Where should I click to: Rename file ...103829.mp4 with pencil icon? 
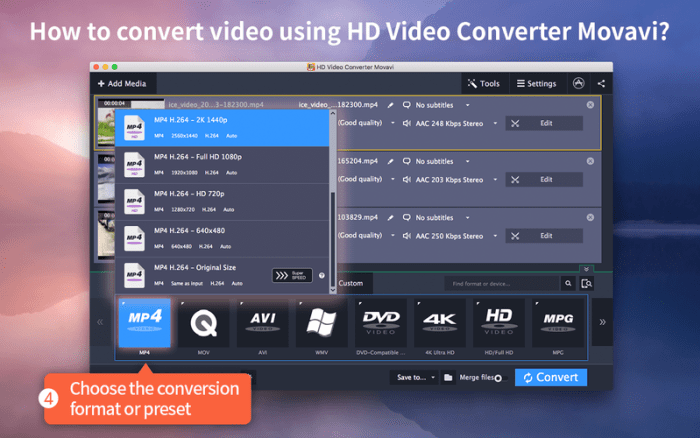point(391,218)
